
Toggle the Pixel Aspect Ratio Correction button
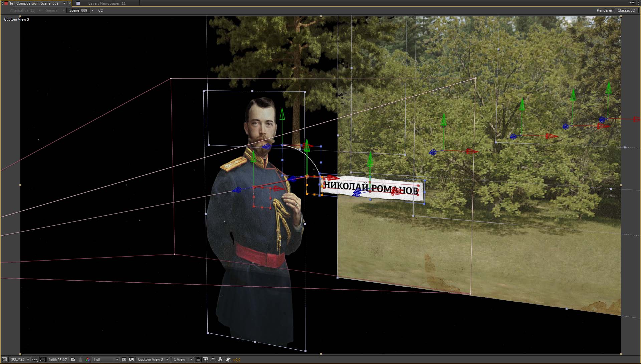(198, 359)
